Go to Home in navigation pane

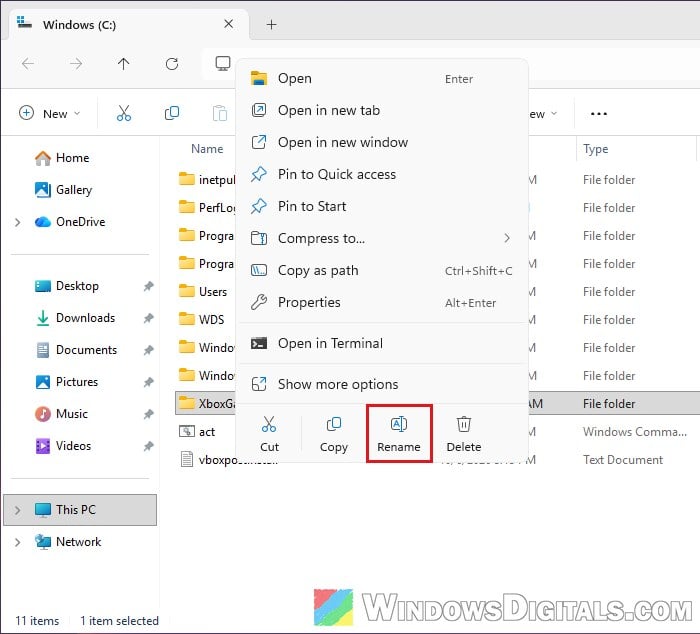[x=62, y=158]
